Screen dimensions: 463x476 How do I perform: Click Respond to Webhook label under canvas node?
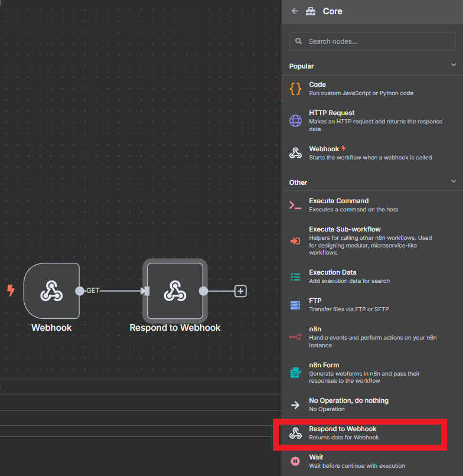pyautogui.click(x=175, y=328)
